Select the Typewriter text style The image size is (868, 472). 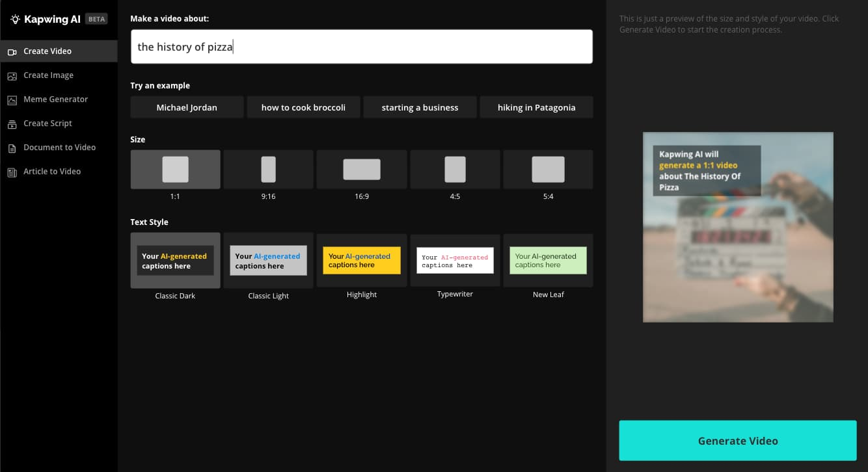[x=455, y=260]
